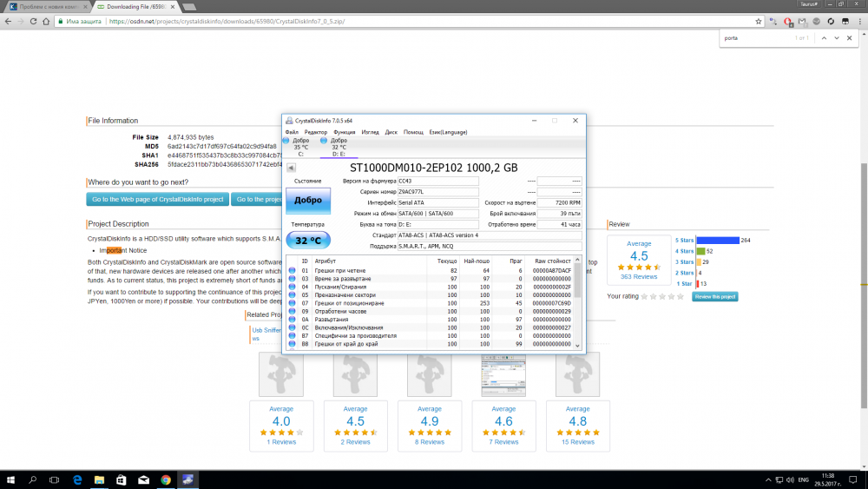Open the Chrome home page

46,22
